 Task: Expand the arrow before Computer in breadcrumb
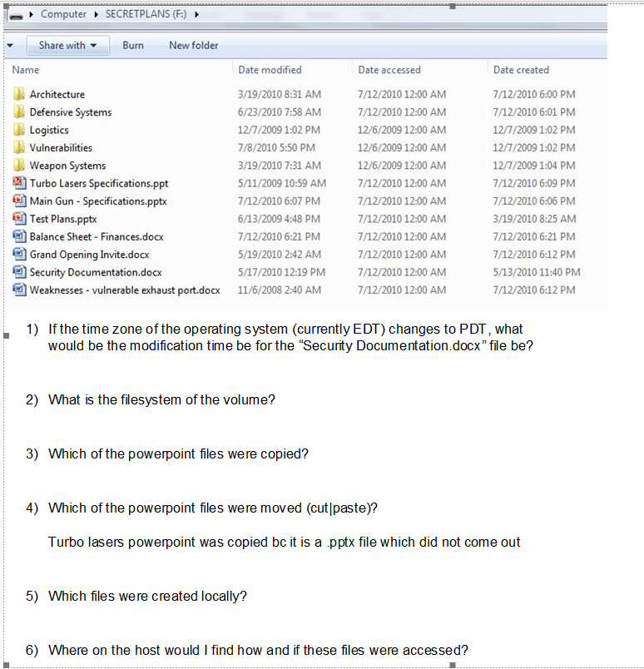[x=31, y=14]
